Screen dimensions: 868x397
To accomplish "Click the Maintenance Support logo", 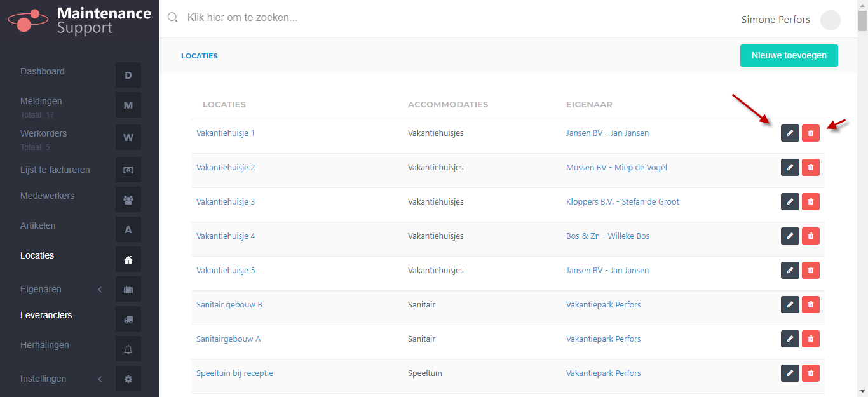I will coord(79,20).
